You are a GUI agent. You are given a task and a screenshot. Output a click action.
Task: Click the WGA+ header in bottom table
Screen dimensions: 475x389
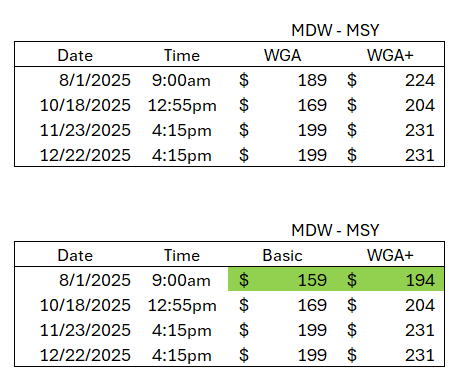(390, 256)
